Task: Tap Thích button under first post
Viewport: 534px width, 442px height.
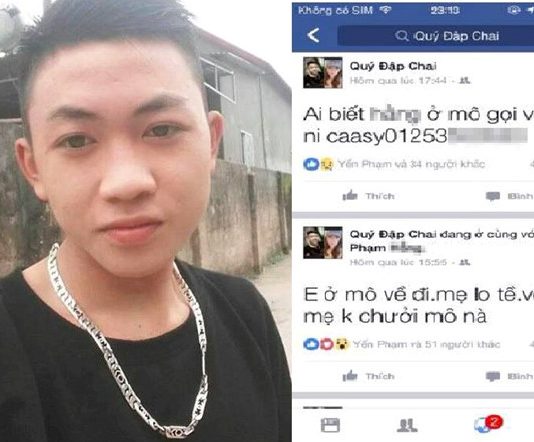Action: (x=368, y=196)
